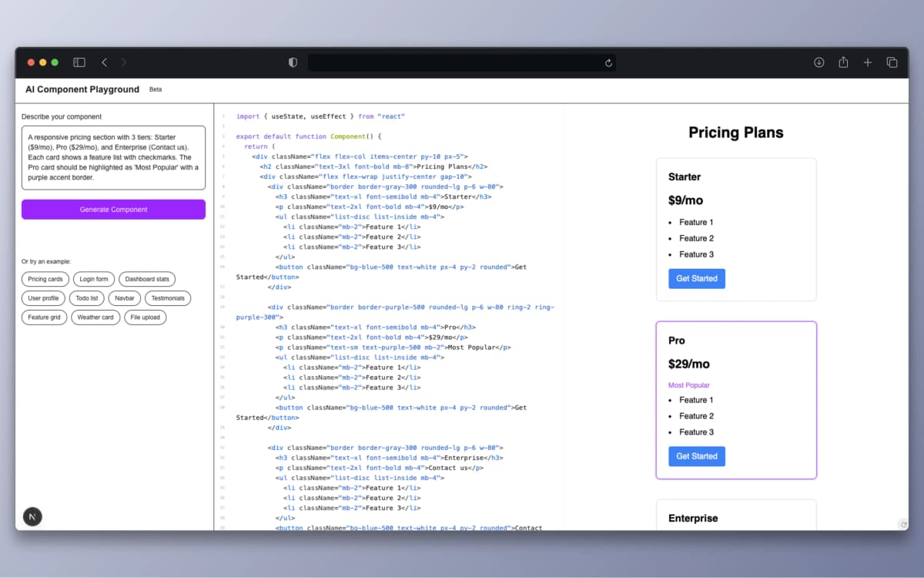Image resolution: width=924 pixels, height=578 pixels.
Task: Click the N avatar badge at bottom left
Action: pos(32,516)
